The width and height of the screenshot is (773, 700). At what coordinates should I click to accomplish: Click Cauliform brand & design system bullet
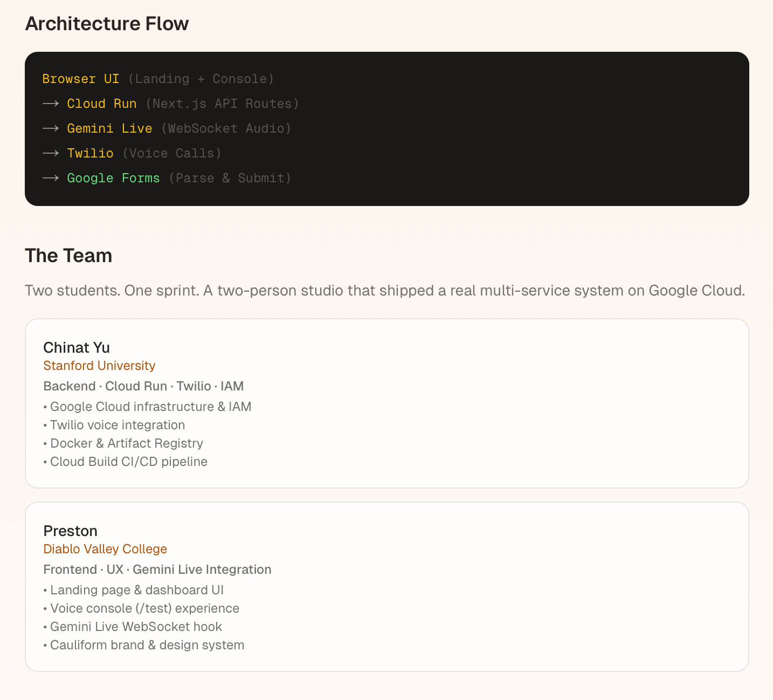point(144,645)
